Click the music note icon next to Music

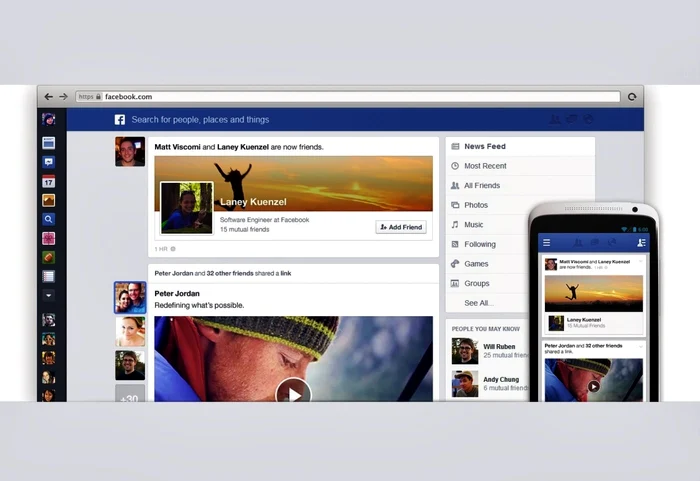click(455, 225)
